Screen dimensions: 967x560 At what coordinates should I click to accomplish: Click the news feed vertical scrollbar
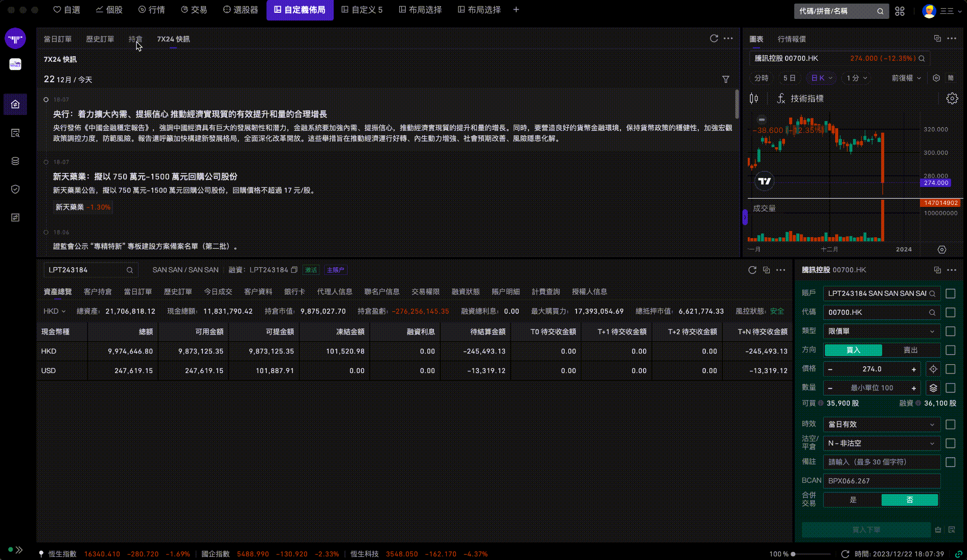tap(736, 104)
